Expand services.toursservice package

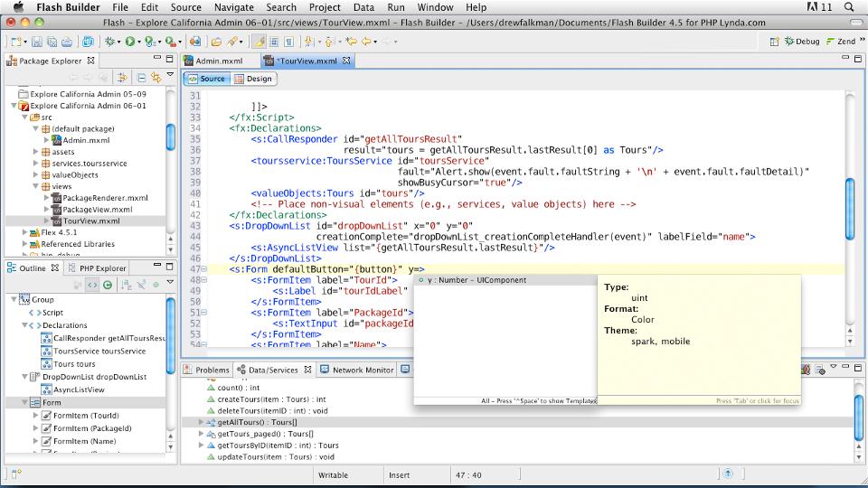(36, 163)
